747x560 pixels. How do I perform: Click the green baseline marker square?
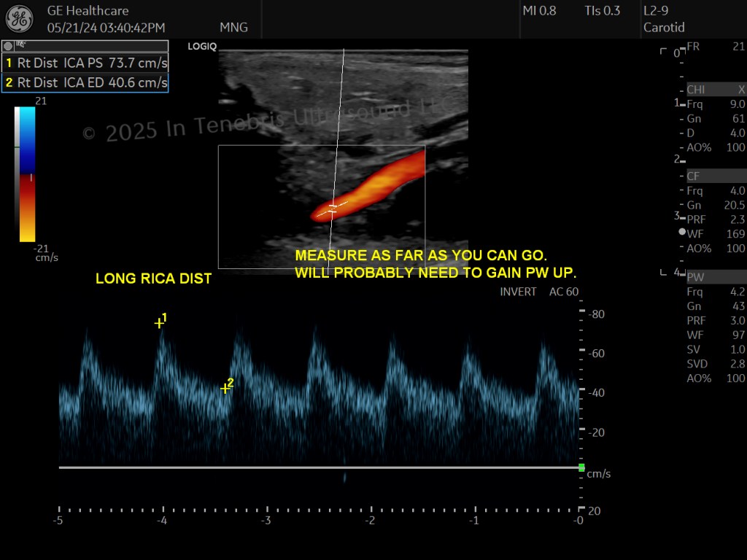[581, 467]
